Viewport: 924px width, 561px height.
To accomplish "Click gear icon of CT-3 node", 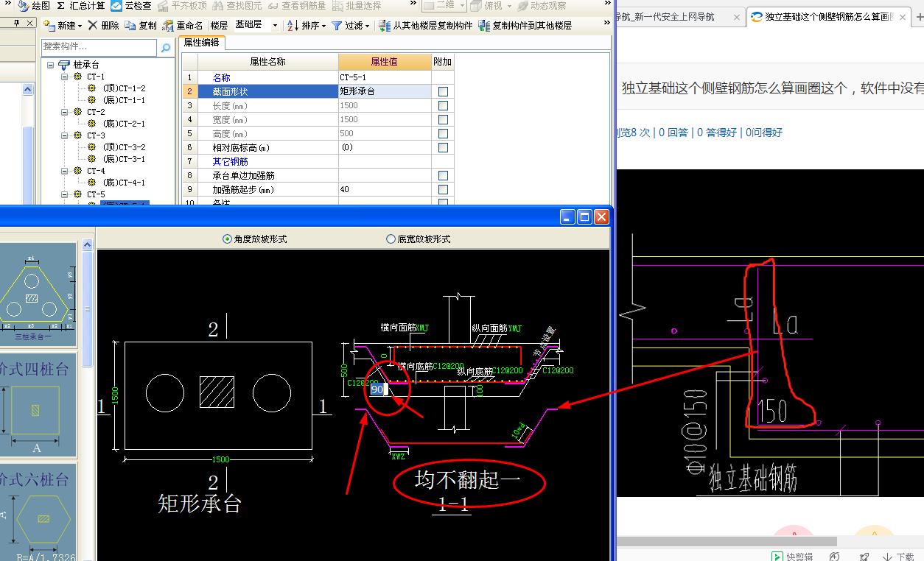I will tap(77, 135).
